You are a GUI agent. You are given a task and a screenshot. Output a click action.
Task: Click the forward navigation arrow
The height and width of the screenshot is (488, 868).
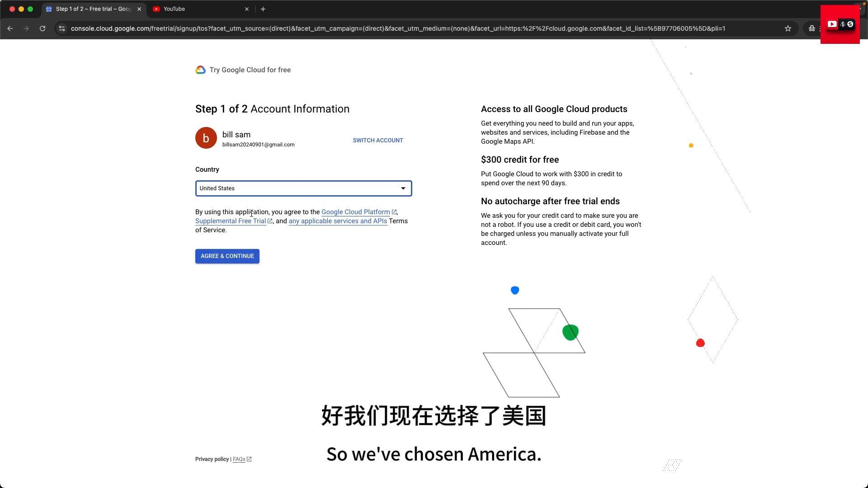tap(26, 28)
